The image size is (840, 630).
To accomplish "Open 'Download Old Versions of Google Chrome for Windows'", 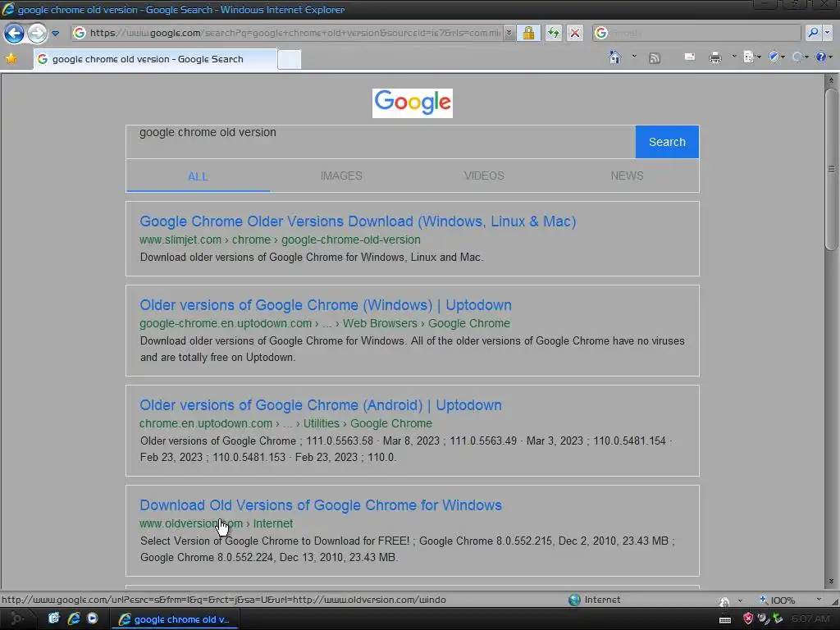I will (x=321, y=505).
